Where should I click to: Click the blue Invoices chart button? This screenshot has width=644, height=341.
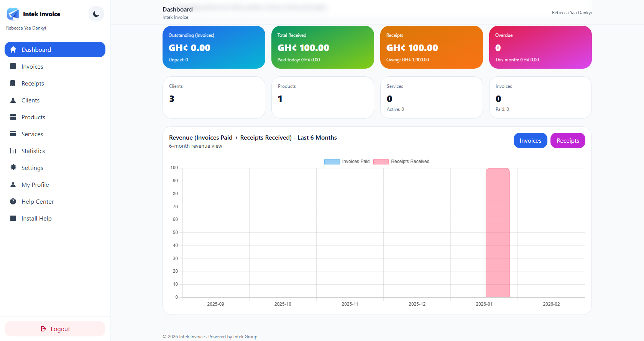click(x=531, y=140)
